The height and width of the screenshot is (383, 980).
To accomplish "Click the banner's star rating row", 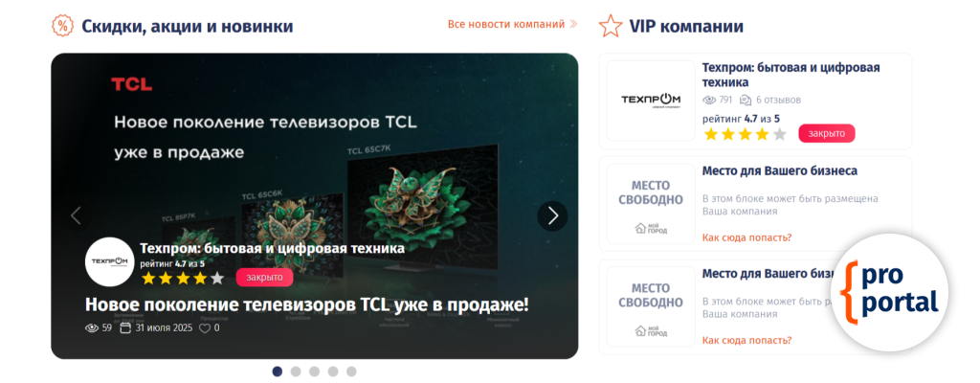I will 183,279.
